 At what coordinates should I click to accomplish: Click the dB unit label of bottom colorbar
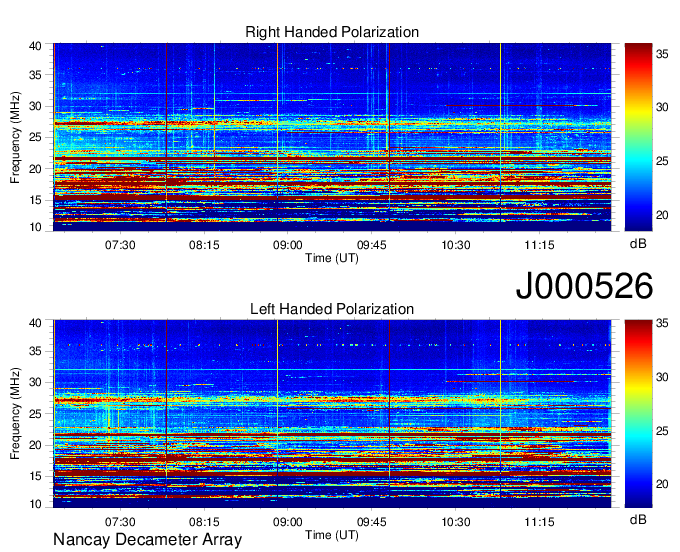[x=638, y=520]
